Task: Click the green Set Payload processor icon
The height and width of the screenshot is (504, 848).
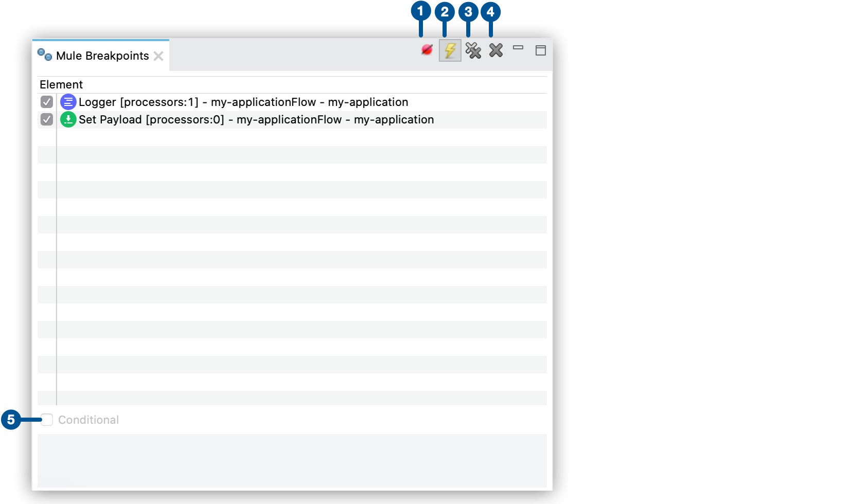Action: click(68, 119)
